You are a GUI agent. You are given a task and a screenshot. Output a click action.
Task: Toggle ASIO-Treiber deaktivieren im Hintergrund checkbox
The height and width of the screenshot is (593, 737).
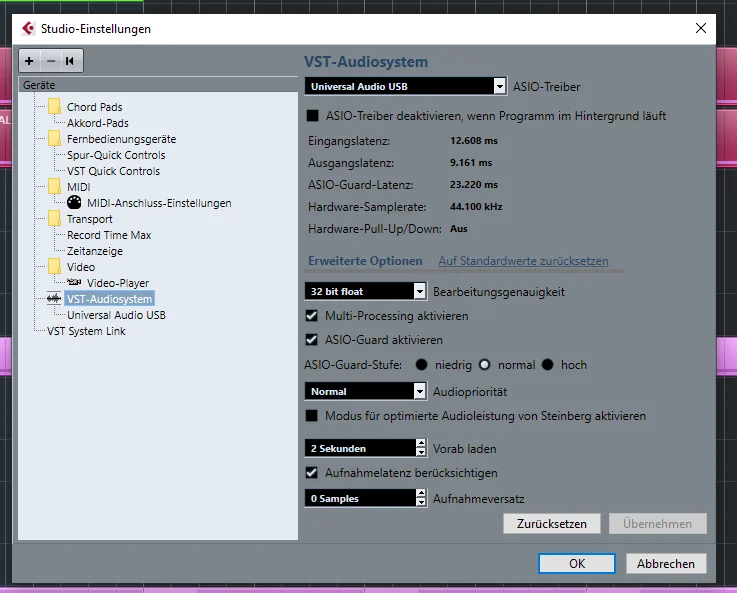tap(313, 116)
